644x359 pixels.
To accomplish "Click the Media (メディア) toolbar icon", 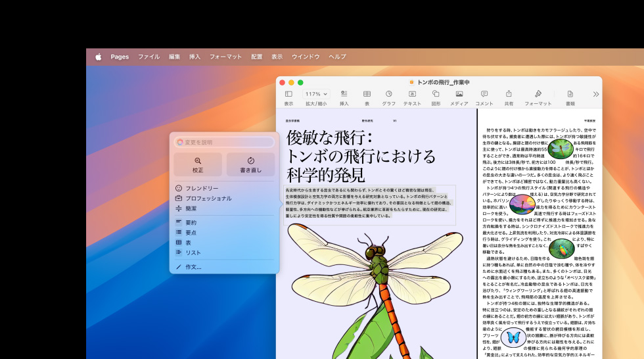I will (x=459, y=95).
